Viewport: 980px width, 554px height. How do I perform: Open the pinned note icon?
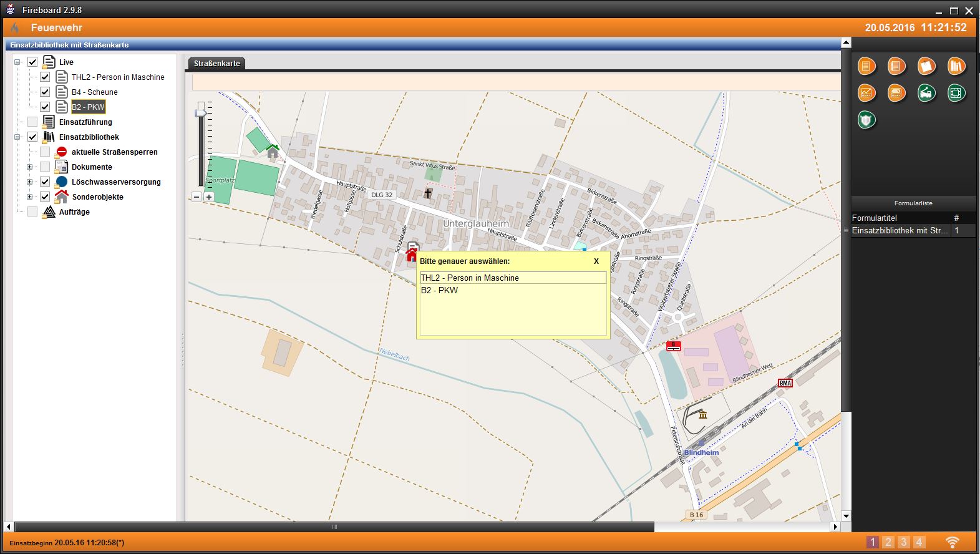(926, 66)
